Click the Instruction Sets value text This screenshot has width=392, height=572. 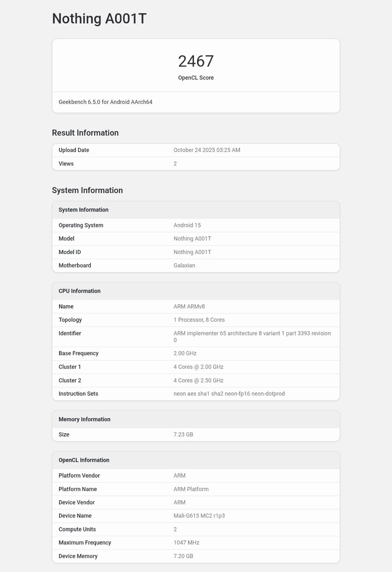point(229,394)
